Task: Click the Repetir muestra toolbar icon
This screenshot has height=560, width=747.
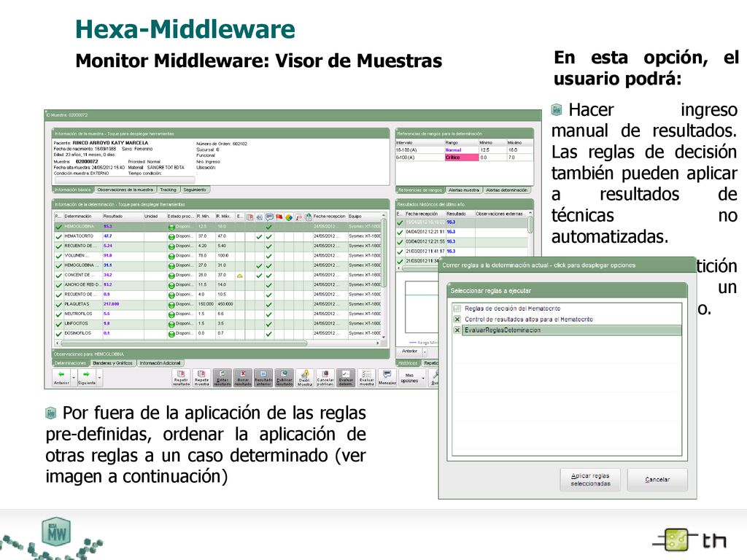Action: coord(201,378)
